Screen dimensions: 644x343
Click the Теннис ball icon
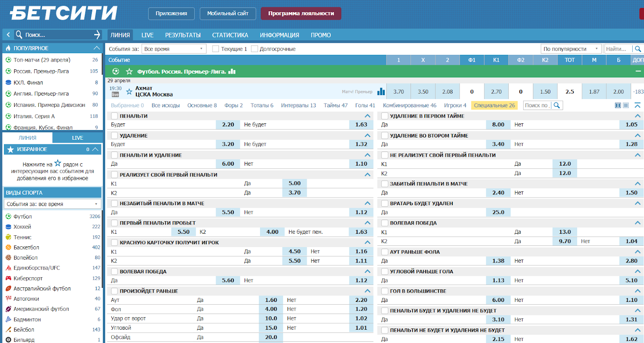click(x=8, y=237)
